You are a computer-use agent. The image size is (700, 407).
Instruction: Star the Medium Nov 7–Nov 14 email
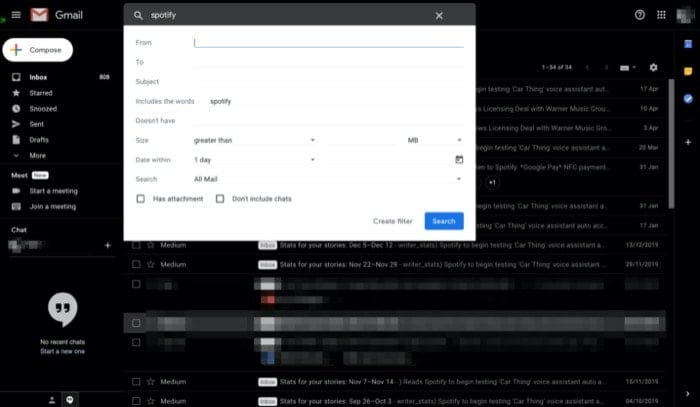tap(151, 382)
